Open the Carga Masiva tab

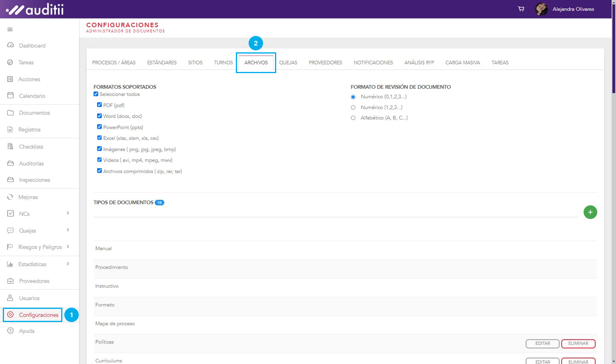(x=462, y=63)
